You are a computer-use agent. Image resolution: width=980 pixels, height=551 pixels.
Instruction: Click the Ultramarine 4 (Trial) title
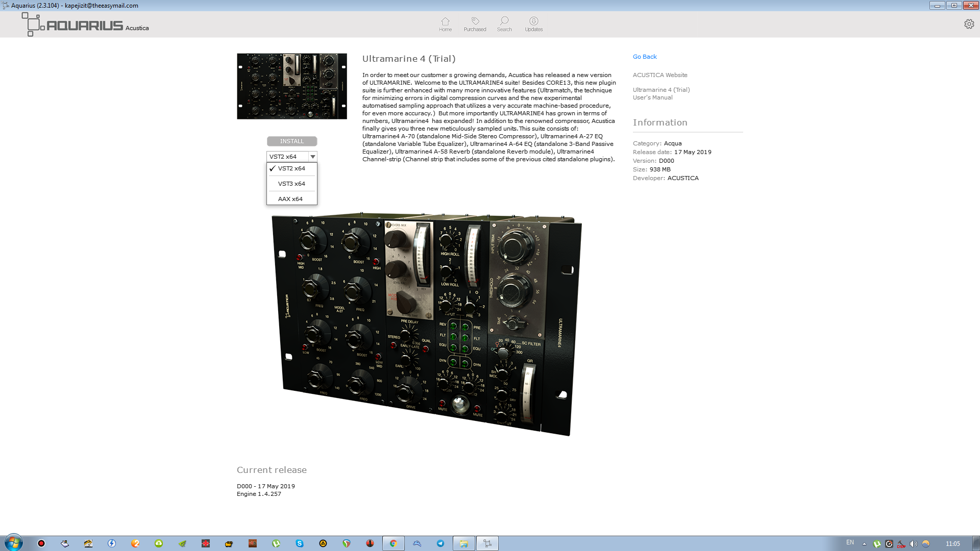coord(409,59)
